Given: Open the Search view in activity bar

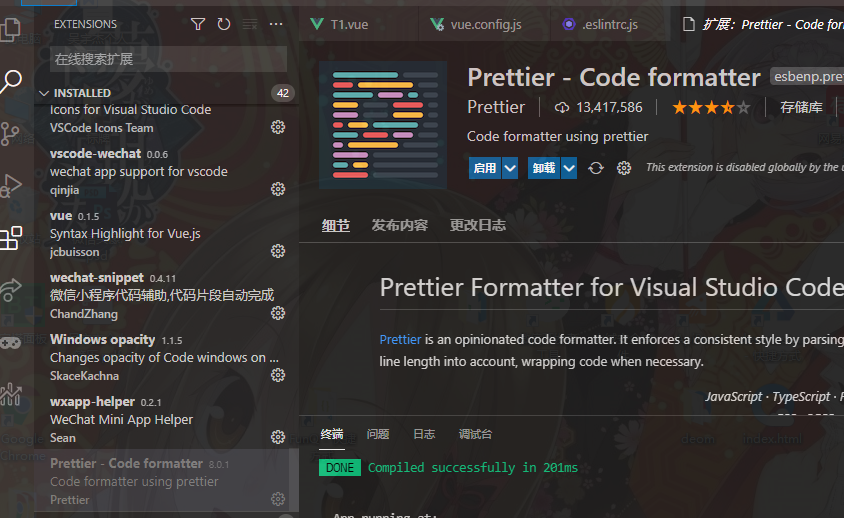Looking at the screenshot, I should (11, 82).
